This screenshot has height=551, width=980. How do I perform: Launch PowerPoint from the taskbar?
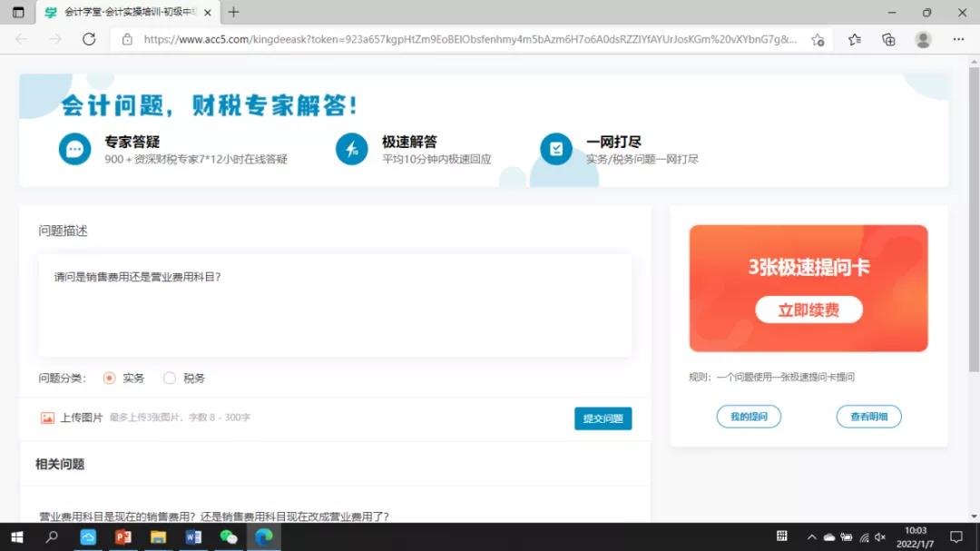point(123,536)
